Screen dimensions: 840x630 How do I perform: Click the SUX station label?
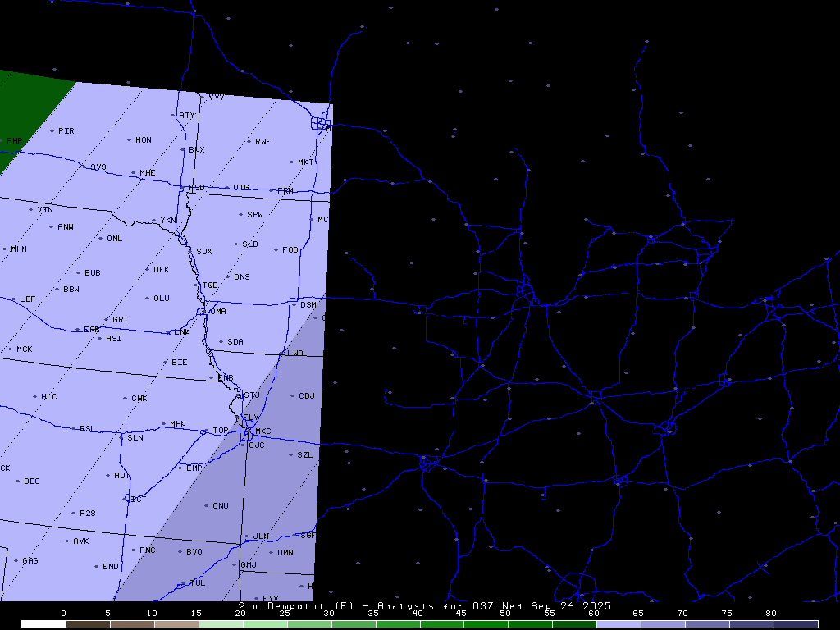coord(204,251)
